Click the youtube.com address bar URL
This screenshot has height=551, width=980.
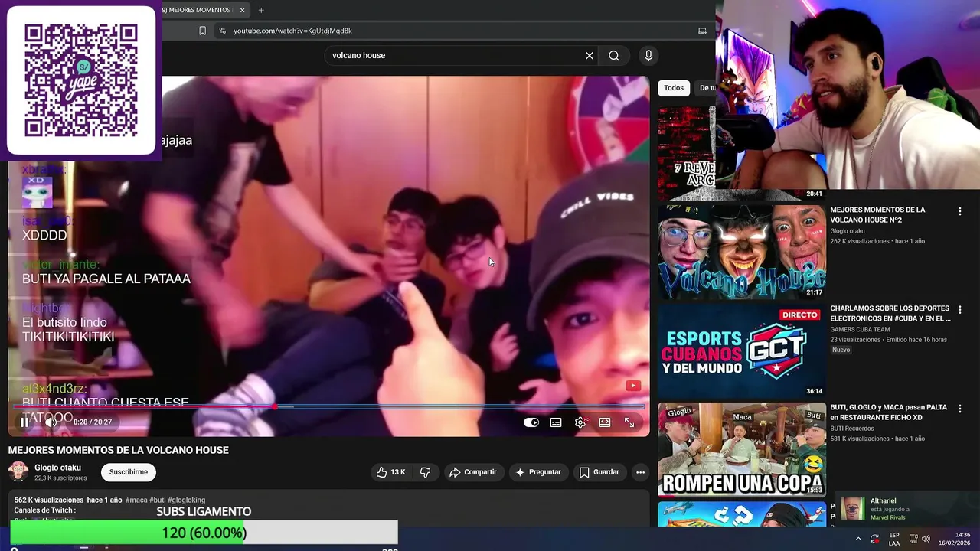pyautogui.click(x=292, y=31)
